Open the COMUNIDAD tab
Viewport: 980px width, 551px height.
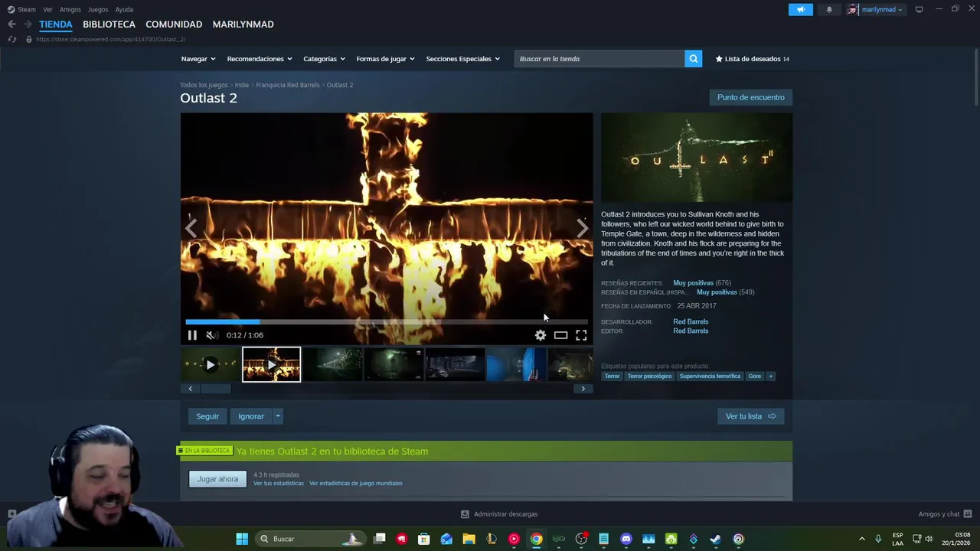click(174, 24)
